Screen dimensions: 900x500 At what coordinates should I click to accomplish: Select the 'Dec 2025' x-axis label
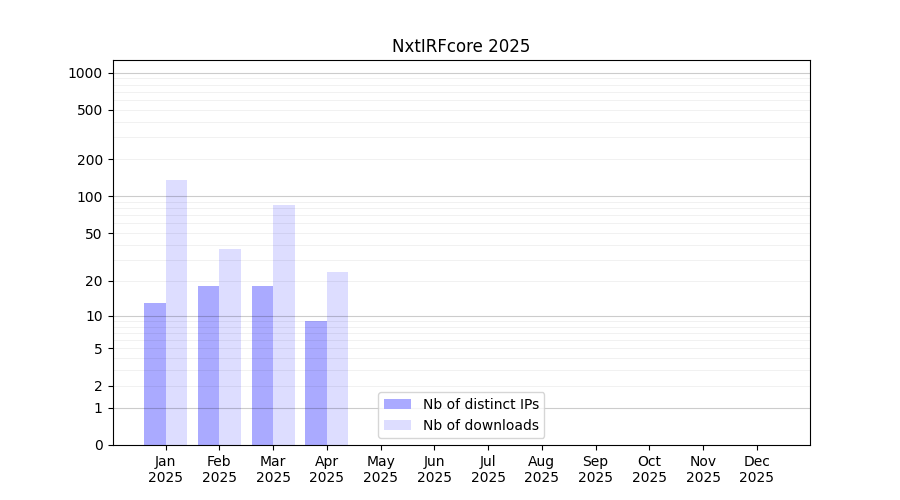pos(756,469)
